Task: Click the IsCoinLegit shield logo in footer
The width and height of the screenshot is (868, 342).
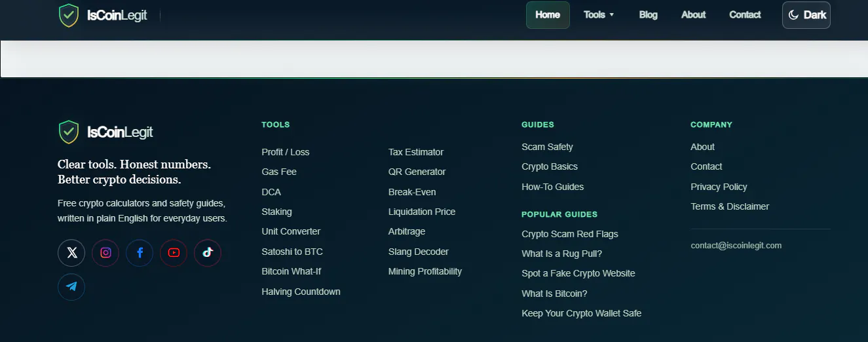Action: coord(69,132)
